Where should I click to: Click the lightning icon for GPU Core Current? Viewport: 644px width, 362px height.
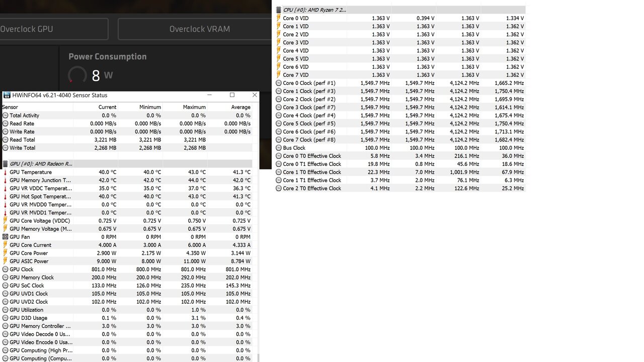[x=5, y=245]
